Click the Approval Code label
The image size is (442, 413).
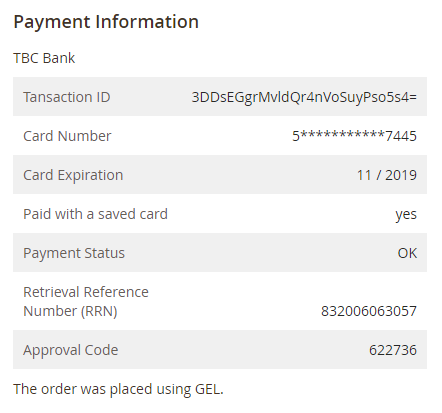pos(71,350)
